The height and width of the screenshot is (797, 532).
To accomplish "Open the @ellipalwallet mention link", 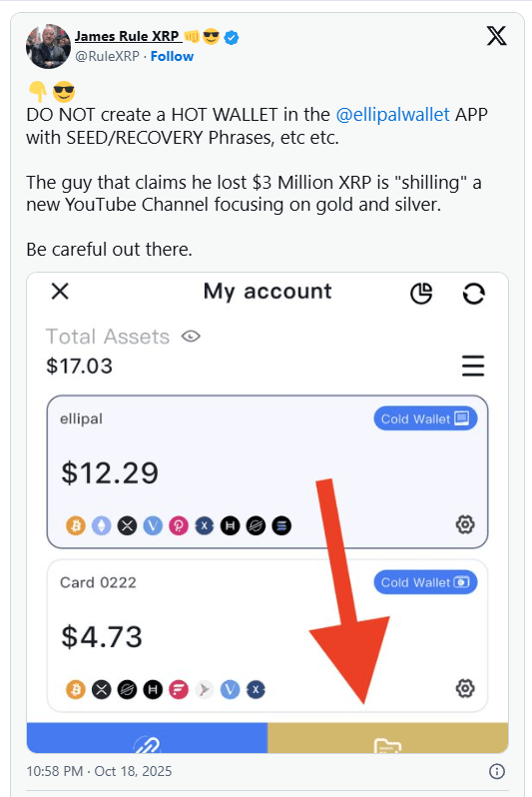I will point(393,115).
